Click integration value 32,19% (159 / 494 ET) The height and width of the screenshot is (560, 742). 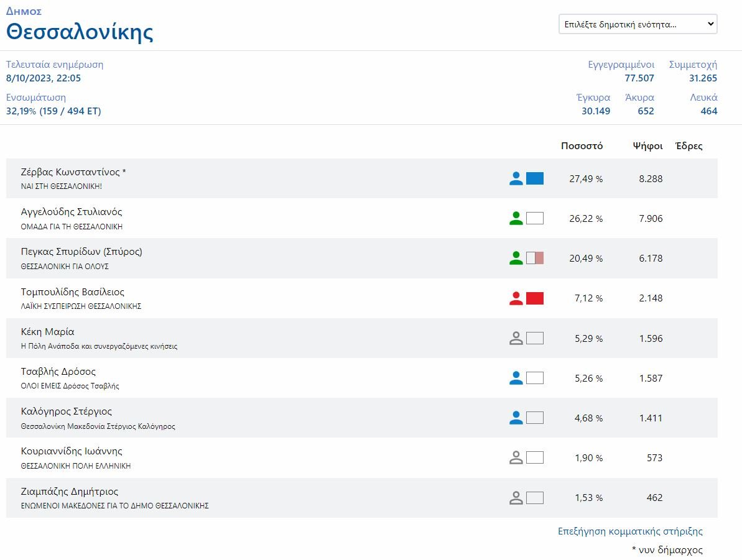pos(53,111)
